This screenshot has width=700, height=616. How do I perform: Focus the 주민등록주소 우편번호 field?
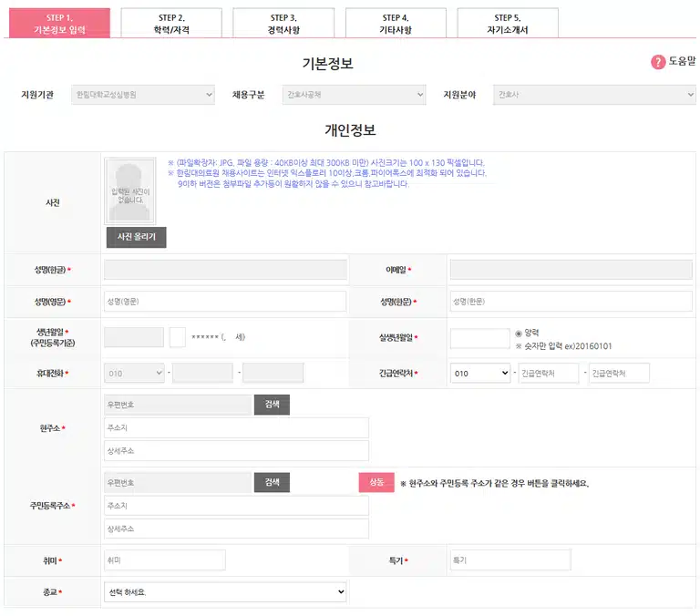pyautogui.click(x=178, y=482)
